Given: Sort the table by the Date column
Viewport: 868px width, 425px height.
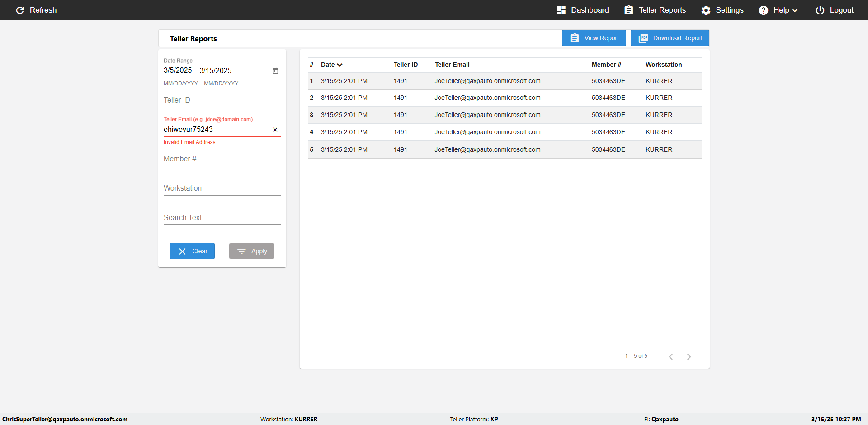Looking at the screenshot, I should pos(332,65).
